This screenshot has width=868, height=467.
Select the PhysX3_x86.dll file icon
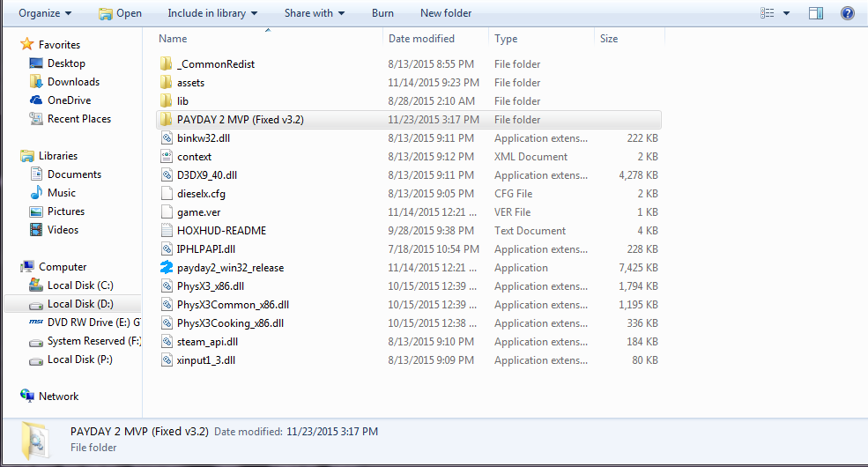coord(167,286)
